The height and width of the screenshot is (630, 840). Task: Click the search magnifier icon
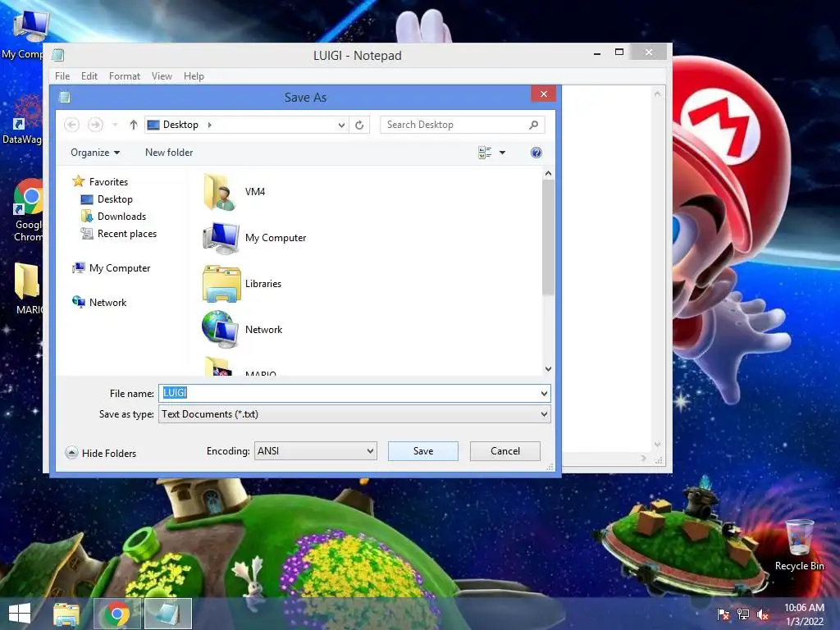533,125
